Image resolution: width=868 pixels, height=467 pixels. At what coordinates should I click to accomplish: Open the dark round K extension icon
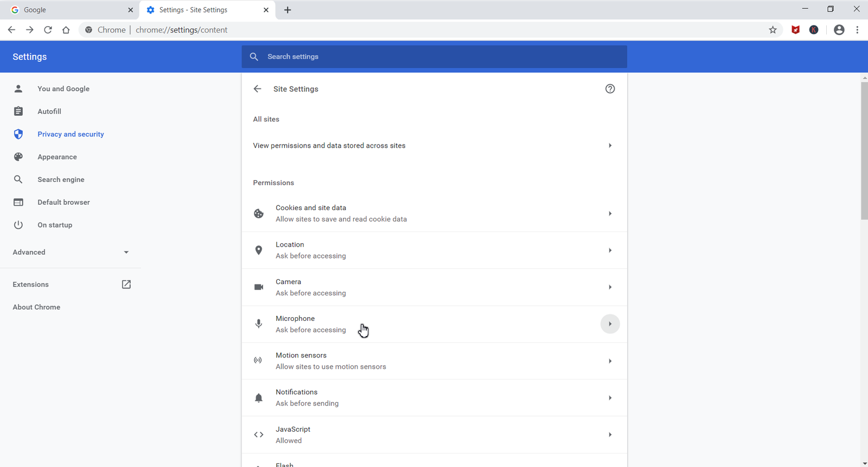[x=814, y=30]
